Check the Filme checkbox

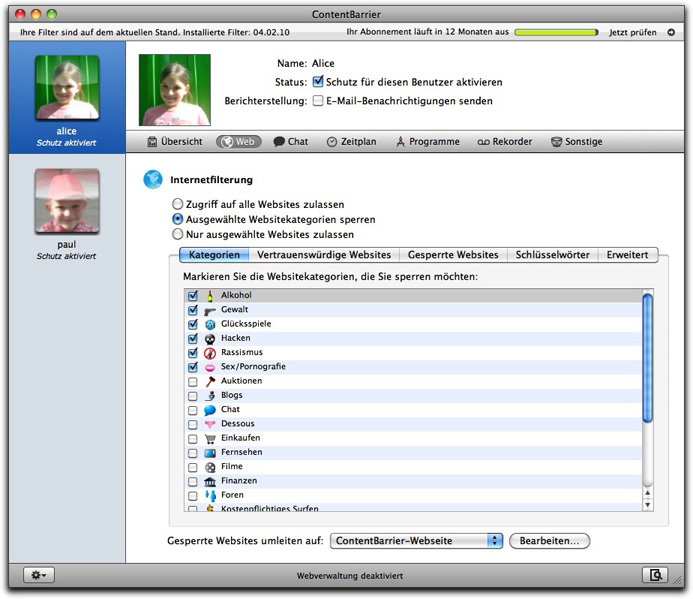(x=193, y=467)
